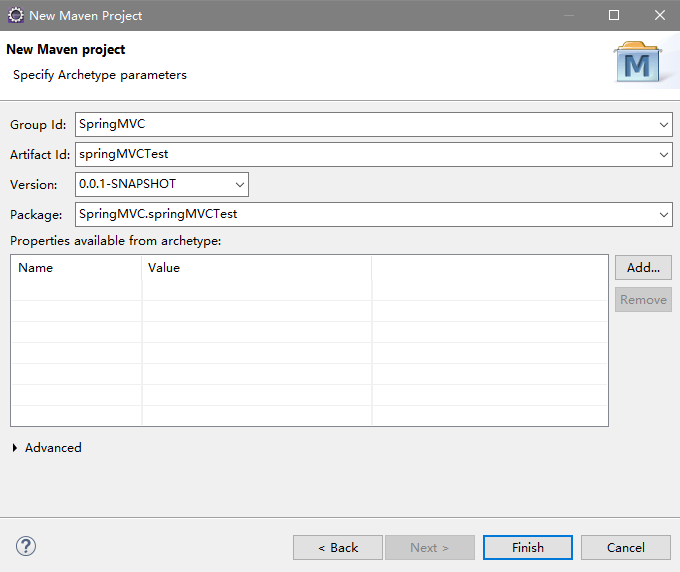The height and width of the screenshot is (572, 680).
Task: Click Add... to add a property
Action: click(643, 268)
